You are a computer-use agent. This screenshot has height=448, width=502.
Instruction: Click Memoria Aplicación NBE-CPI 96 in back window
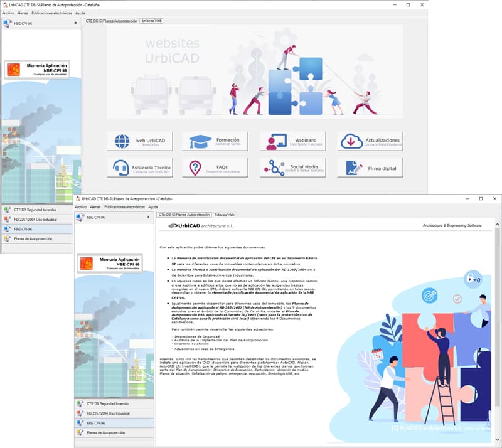[x=37, y=70]
